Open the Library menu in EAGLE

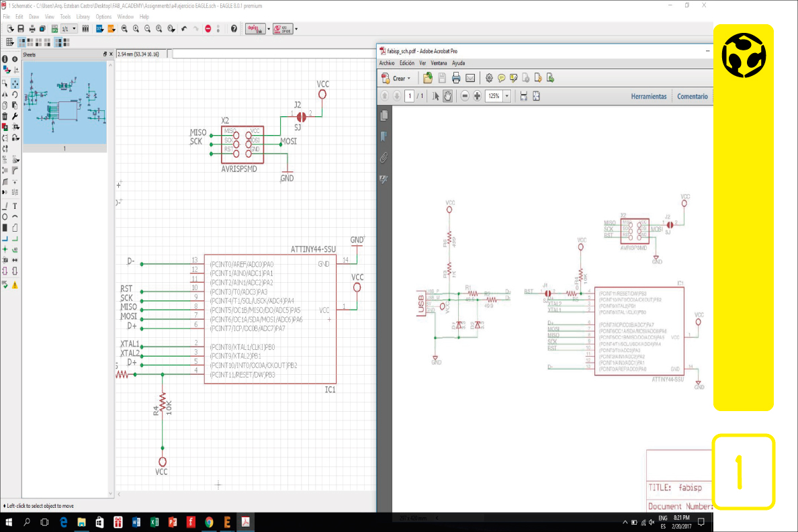click(x=83, y=16)
